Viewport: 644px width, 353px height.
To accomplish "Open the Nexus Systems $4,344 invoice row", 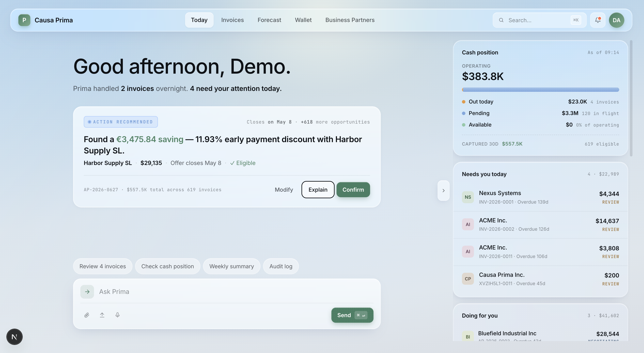I will (x=540, y=197).
